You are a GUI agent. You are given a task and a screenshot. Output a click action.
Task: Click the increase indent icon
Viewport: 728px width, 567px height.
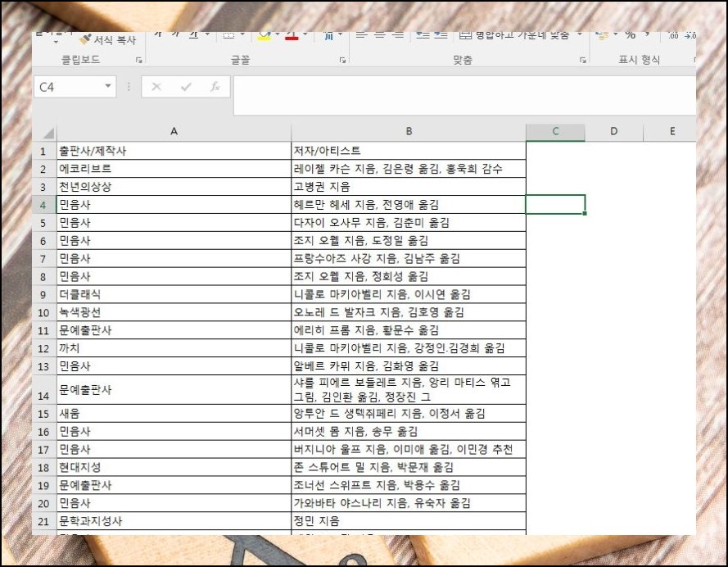tap(441, 35)
